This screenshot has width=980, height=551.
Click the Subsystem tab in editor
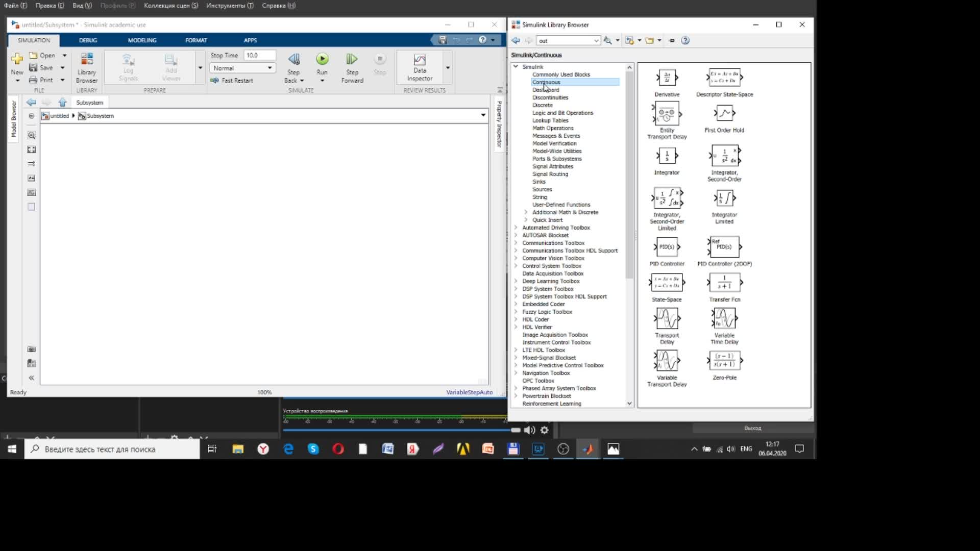[x=89, y=103]
